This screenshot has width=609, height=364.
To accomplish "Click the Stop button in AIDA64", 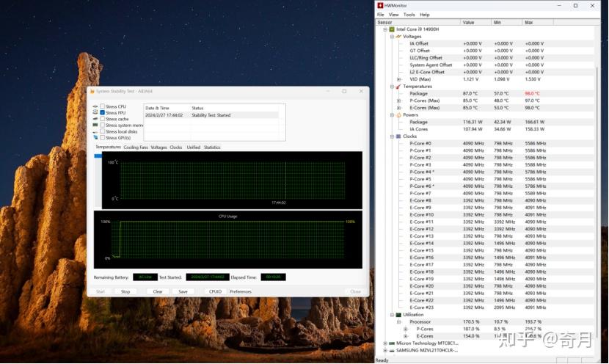I will click(x=125, y=291).
